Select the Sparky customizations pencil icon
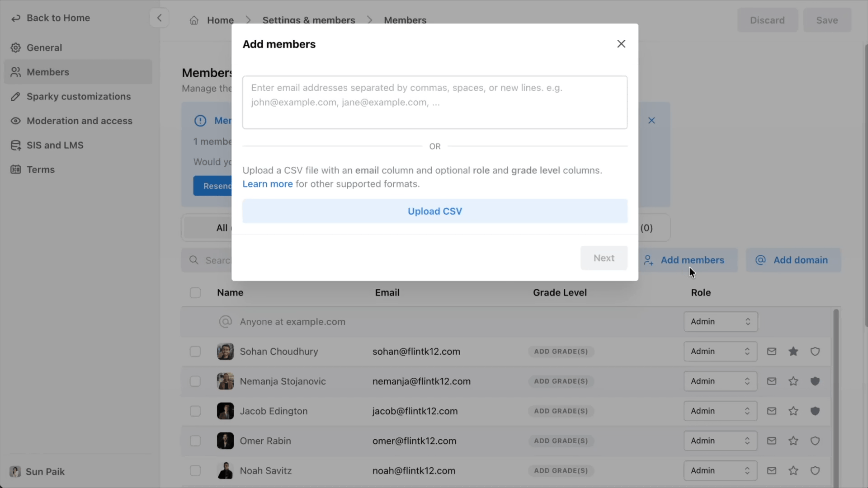This screenshot has height=488, width=868. tap(16, 96)
